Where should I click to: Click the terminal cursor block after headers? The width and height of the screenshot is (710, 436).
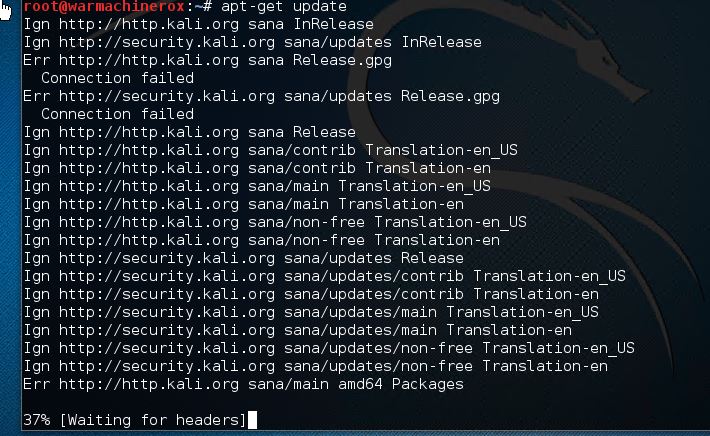click(252, 420)
